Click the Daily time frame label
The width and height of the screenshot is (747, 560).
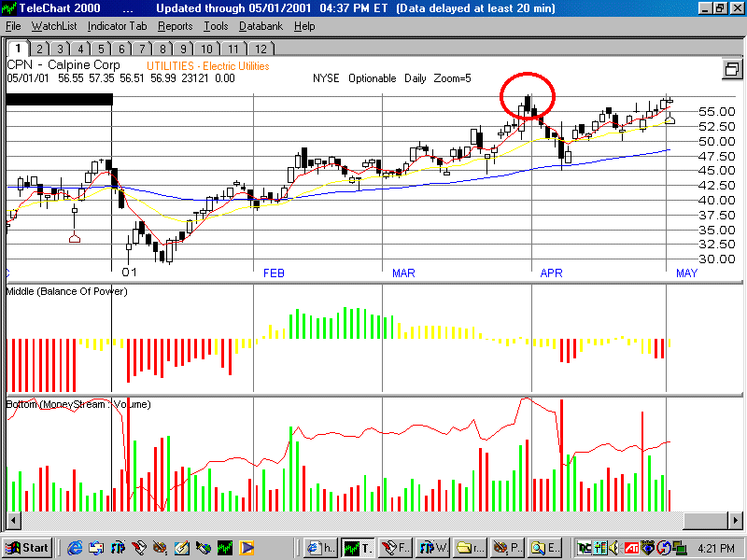(415, 78)
